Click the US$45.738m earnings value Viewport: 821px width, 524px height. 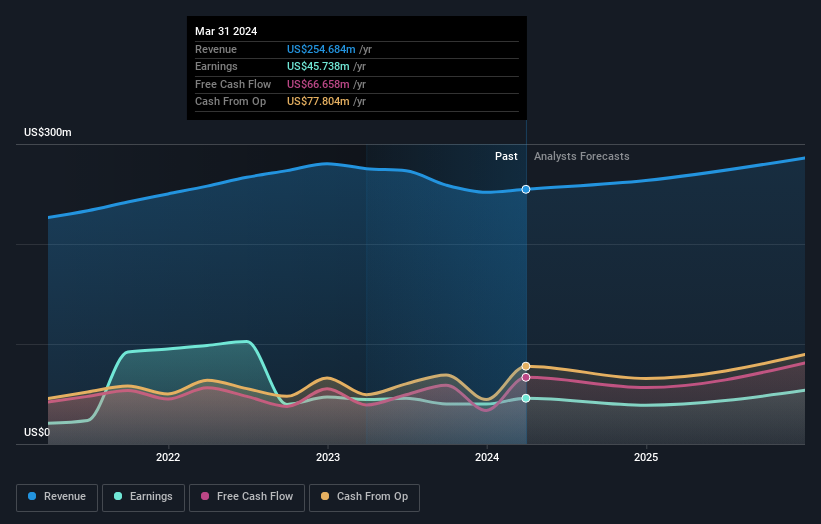click(318, 66)
